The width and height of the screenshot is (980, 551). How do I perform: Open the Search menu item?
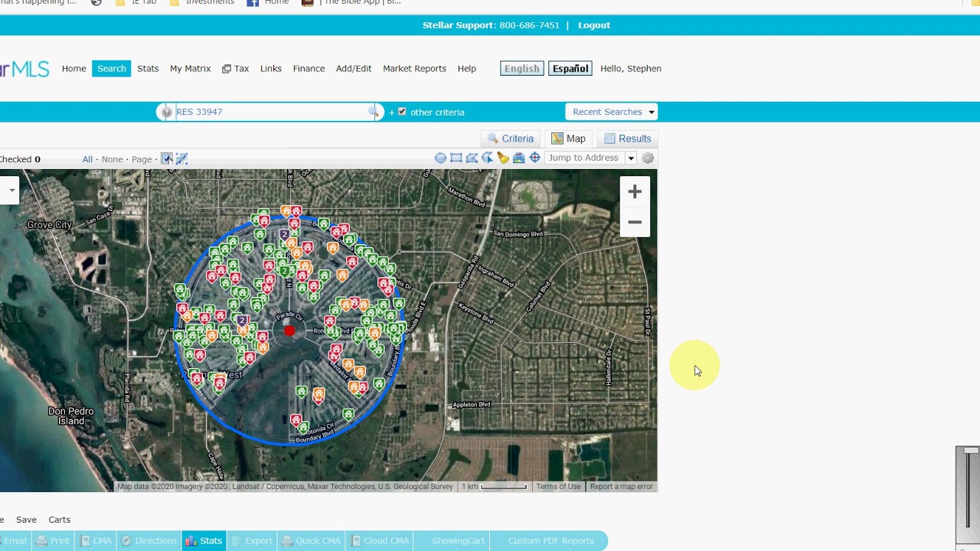(x=111, y=68)
